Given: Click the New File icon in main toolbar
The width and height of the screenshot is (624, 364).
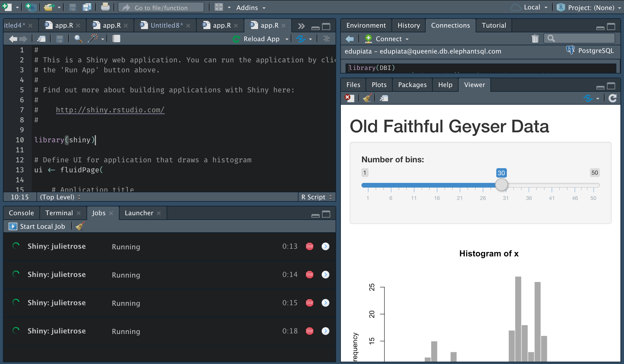Looking at the screenshot, I should [7, 7].
